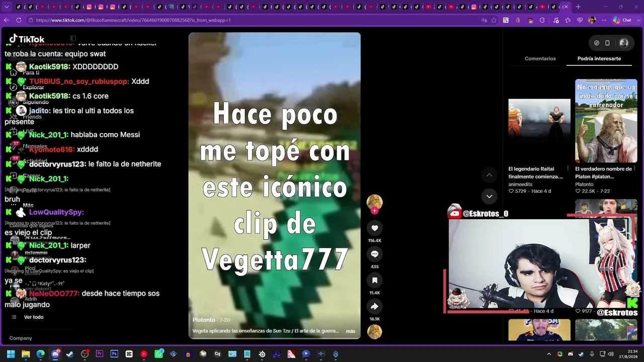Click the TikTok logo
This screenshot has height=362, width=644.
pyautogui.click(x=27, y=39)
